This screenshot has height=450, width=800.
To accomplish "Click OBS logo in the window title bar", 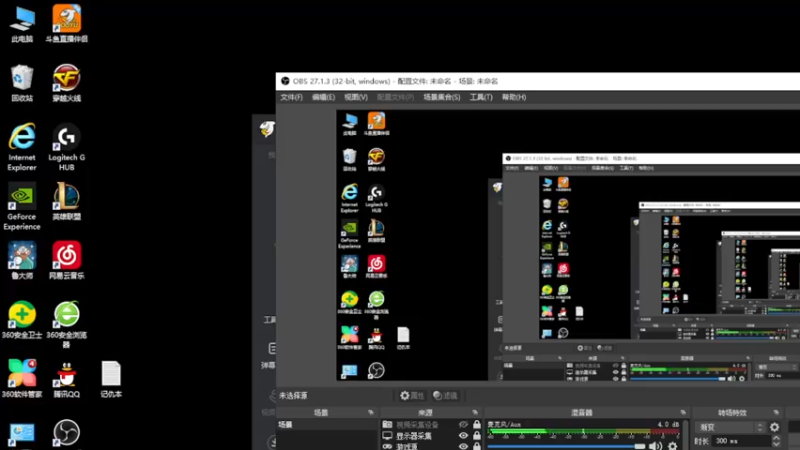I will tap(285, 81).
